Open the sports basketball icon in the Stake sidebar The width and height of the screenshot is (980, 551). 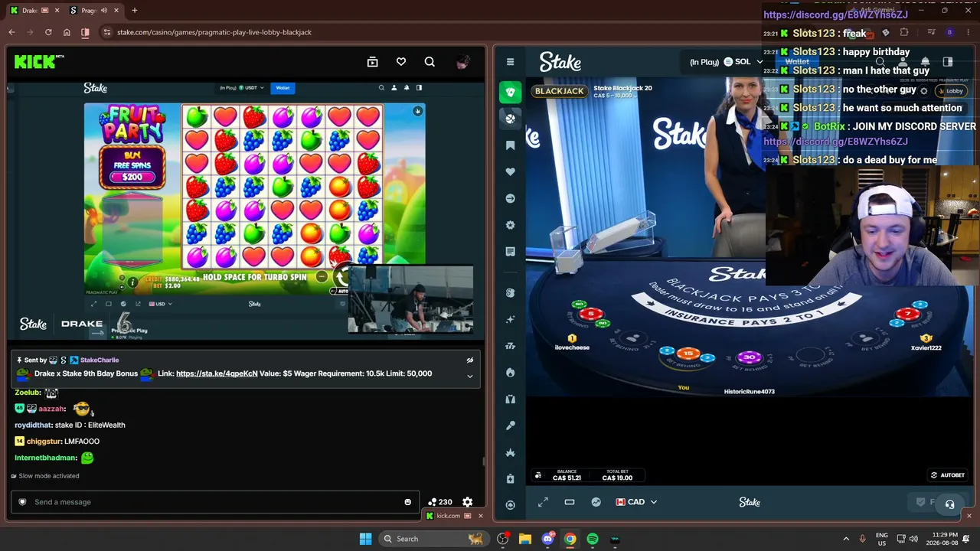511,119
